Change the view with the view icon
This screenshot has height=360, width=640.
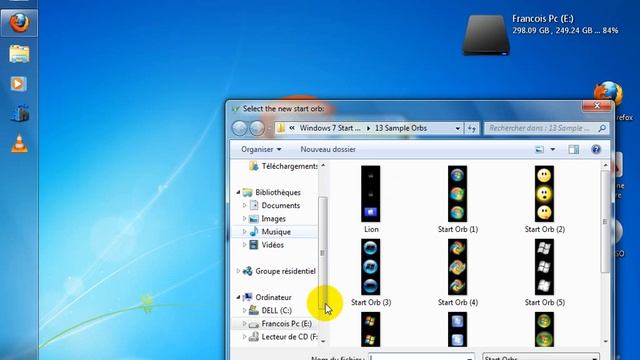pos(540,149)
